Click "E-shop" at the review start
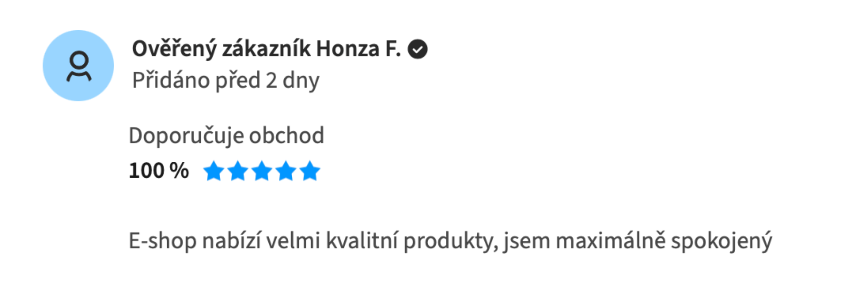Image resolution: width=868 pixels, height=287 pixels. 162,241
